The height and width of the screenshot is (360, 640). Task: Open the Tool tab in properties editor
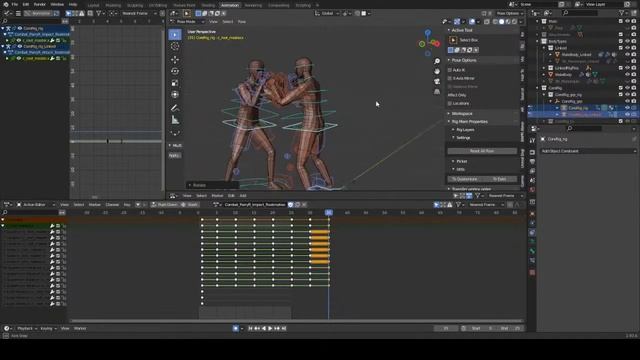(532, 140)
